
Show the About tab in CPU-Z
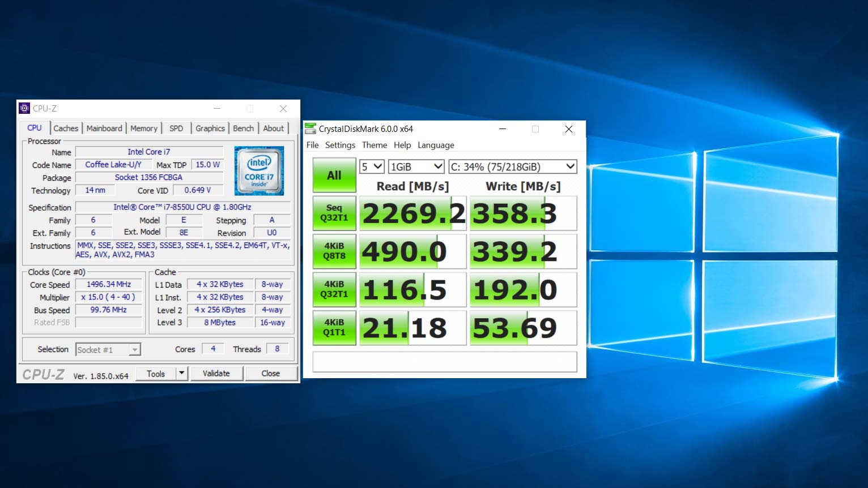(x=274, y=129)
